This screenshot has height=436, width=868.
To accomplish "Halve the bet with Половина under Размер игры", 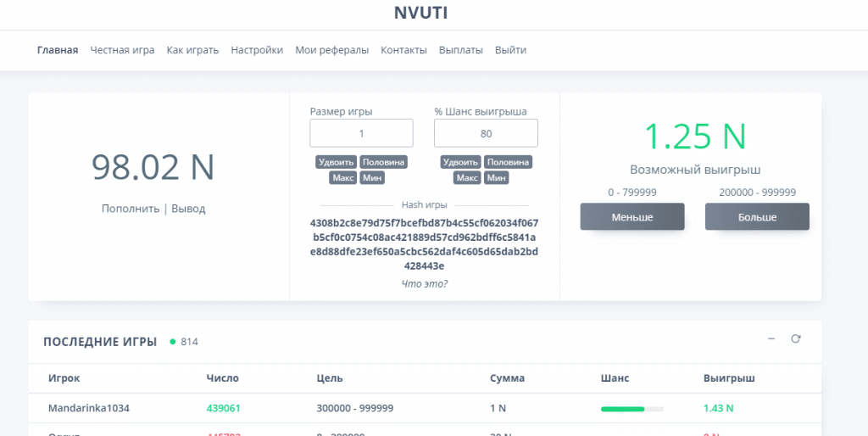I will [x=384, y=162].
